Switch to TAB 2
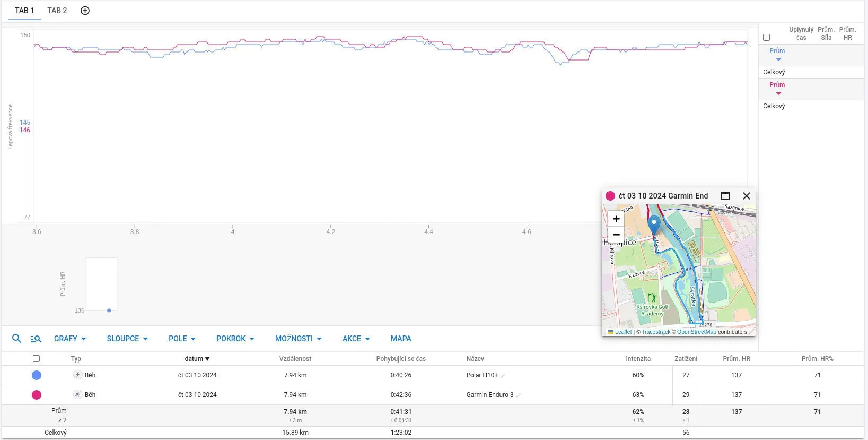Screen dimensions: 868x440 [x=57, y=11]
